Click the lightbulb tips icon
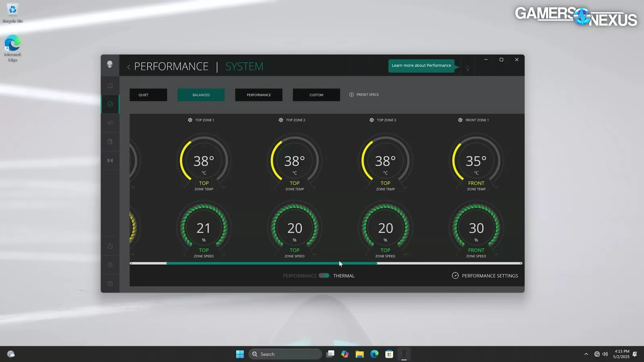644x362 pixels. [468, 68]
